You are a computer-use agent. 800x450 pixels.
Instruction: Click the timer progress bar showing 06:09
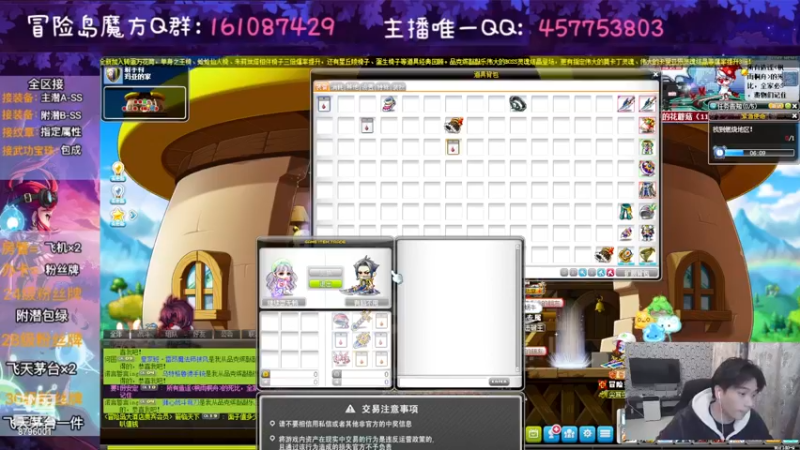point(759,153)
